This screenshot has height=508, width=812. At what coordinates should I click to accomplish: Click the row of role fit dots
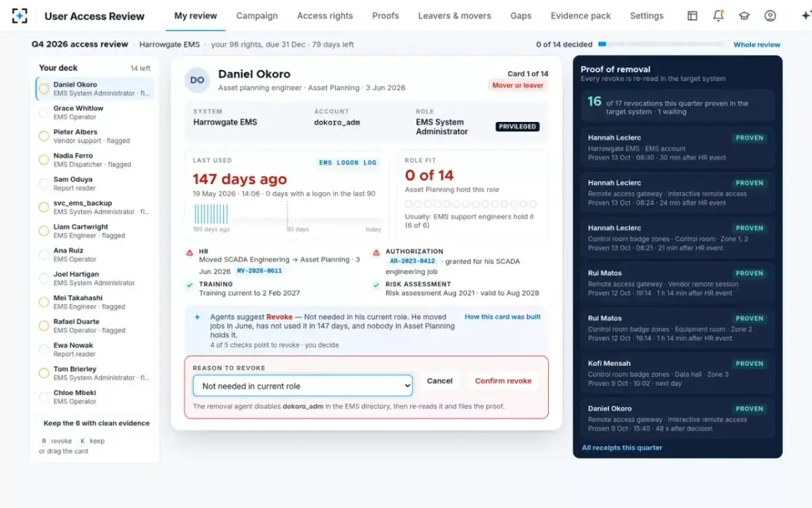471,204
